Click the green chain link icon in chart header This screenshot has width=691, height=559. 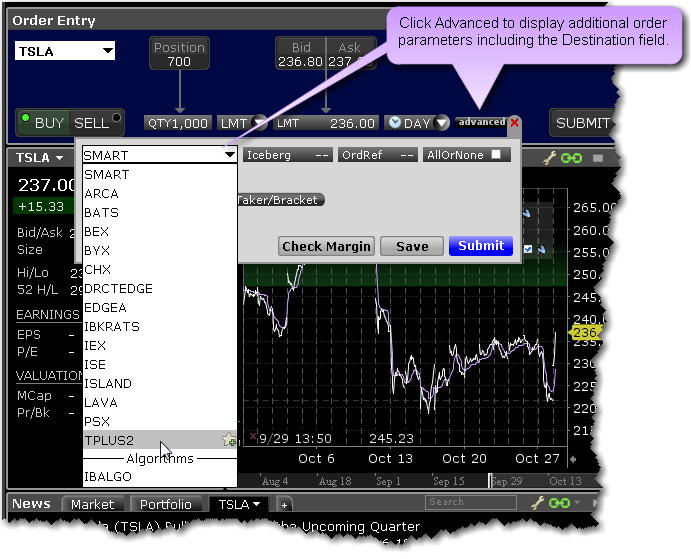coord(571,158)
